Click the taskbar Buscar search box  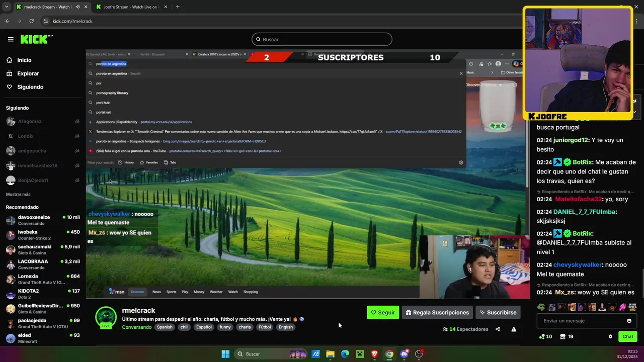[x=271, y=354]
